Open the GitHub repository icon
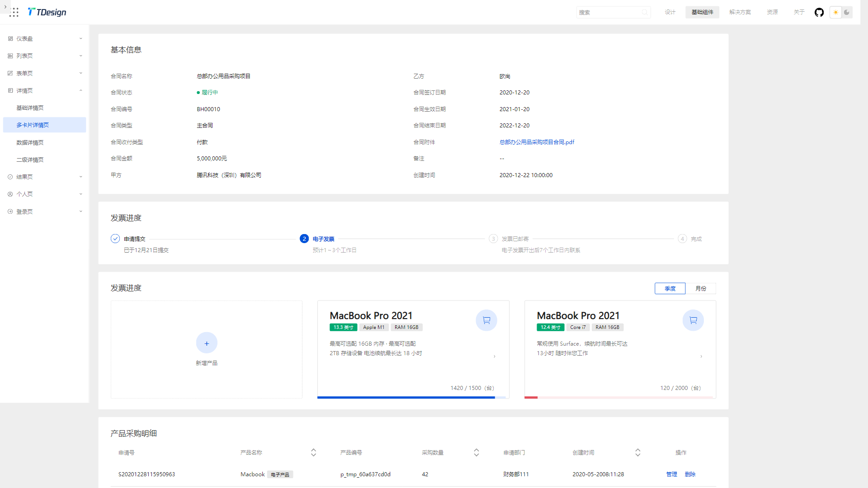This screenshot has height=488, width=868. point(819,12)
